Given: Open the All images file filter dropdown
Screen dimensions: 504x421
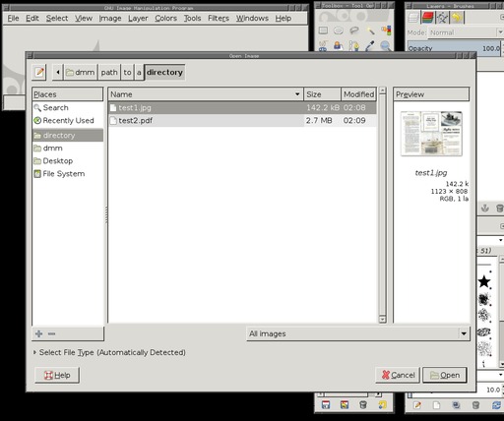Looking at the screenshot, I should (x=358, y=333).
